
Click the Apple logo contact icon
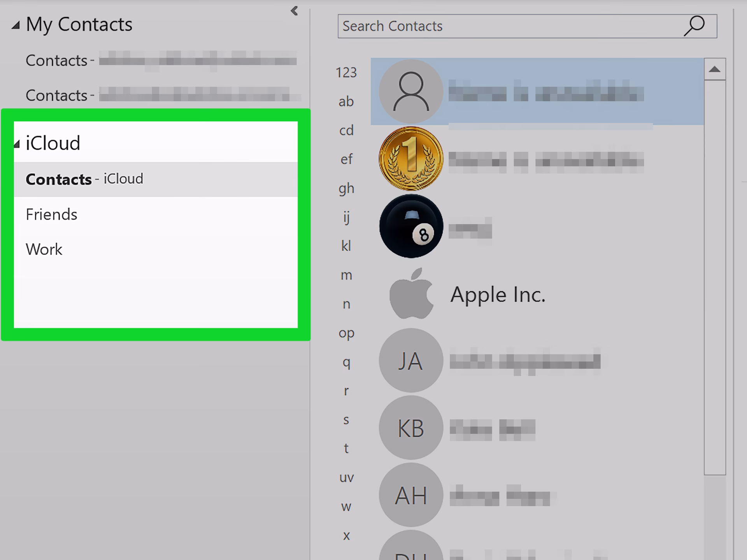pyautogui.click(x=411, y=294)
